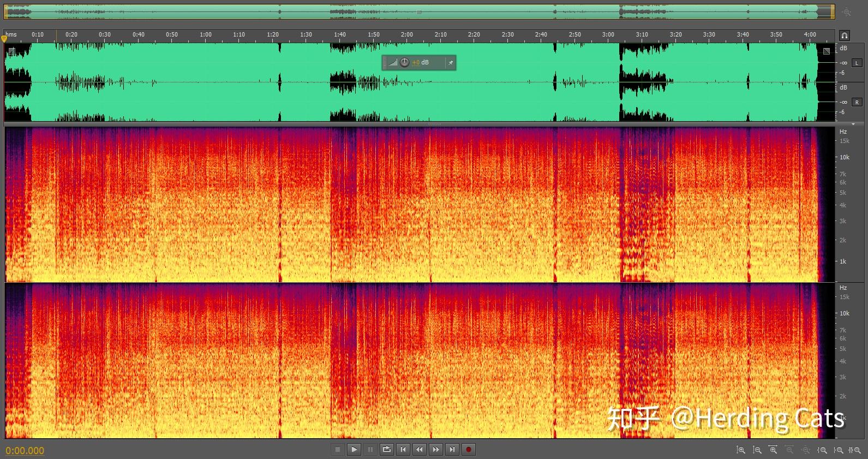Click the fade-out handle on the waveform
868x459 pixels.
coord(827,51)
